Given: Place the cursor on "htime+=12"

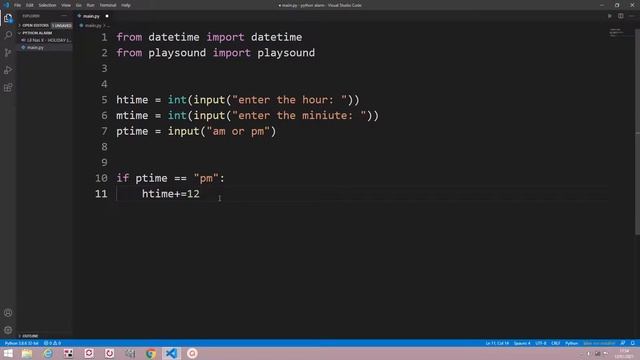Looking at the screenshot, I should click(x=171, y=194).
